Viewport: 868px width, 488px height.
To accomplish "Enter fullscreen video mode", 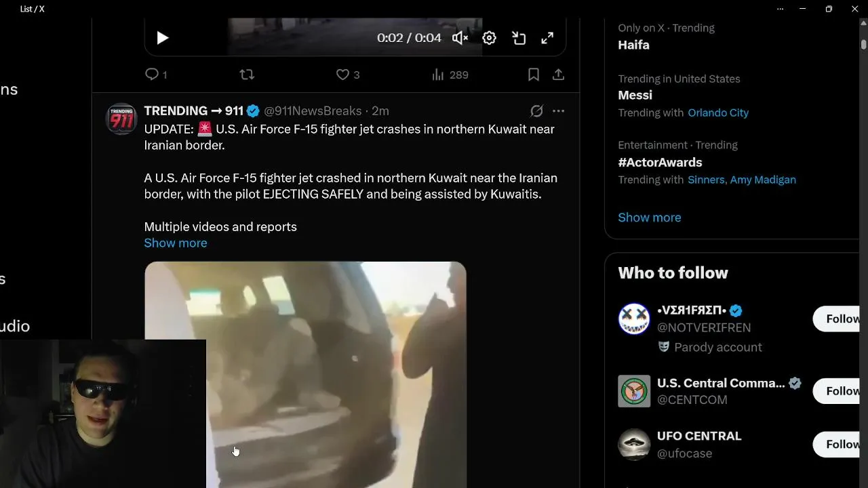I will tap(547, 38).
